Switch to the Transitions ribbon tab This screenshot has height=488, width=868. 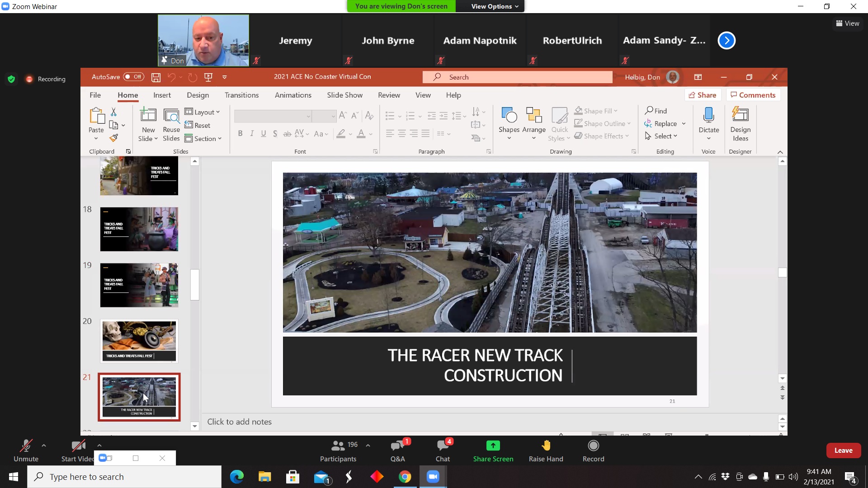(x=241, y=95)
